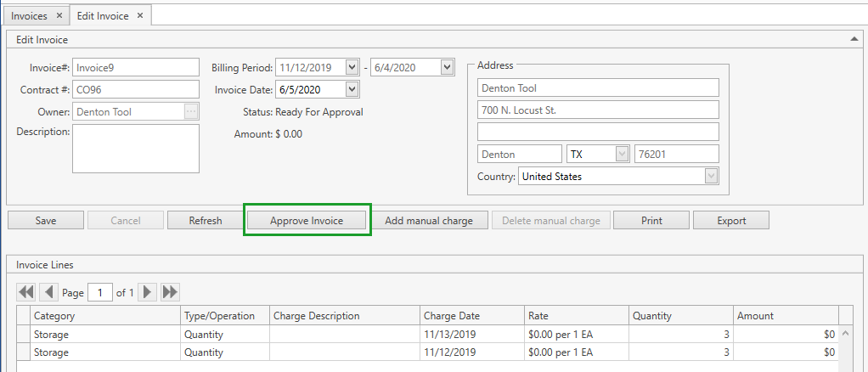Export the invoice
The image size is (868, 372).
pos(731,221)
